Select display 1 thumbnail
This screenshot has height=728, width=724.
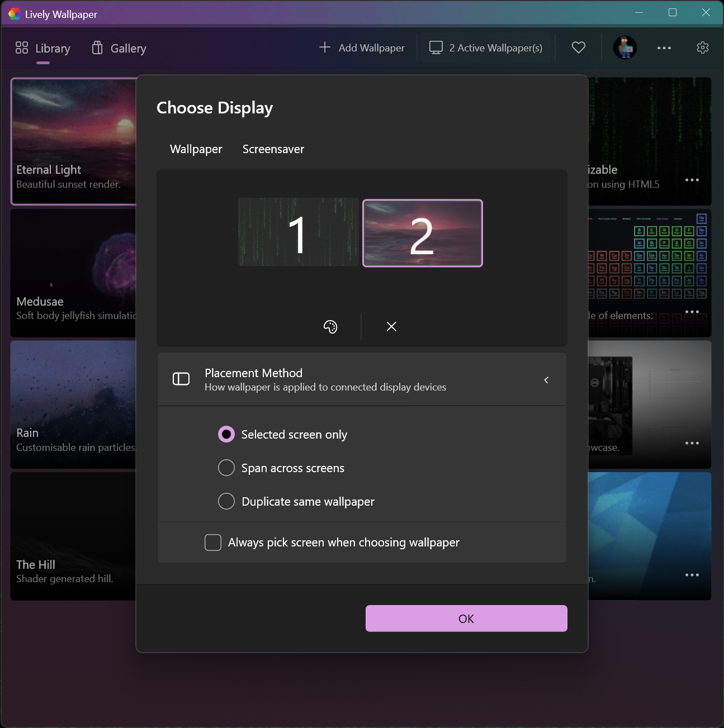298,232
